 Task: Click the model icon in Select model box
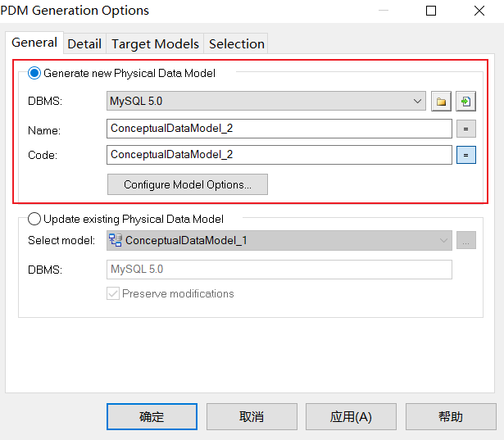pos(116,241)
